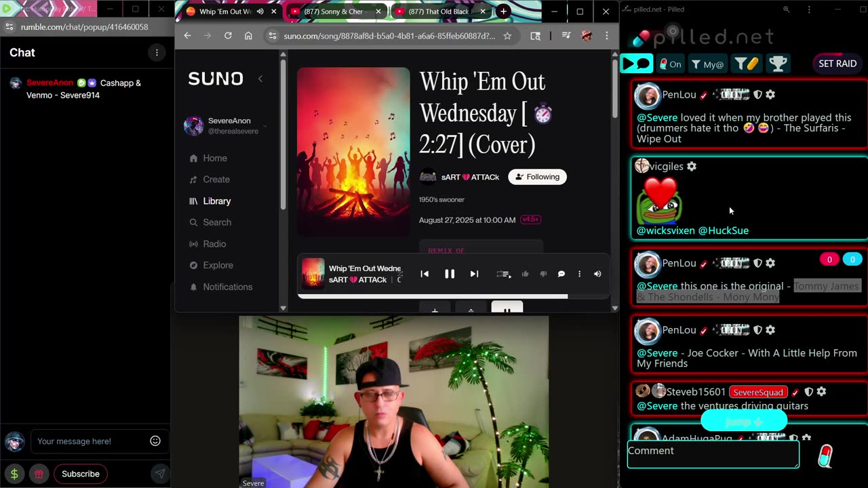The image size is (868, 488).
Task: Dislike the playing song with thumbs down
Action: 543,274
